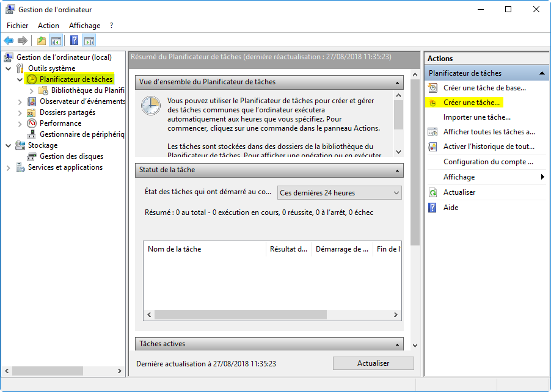Click the Back arrow toolbar icon

click(x=9, y=41)
